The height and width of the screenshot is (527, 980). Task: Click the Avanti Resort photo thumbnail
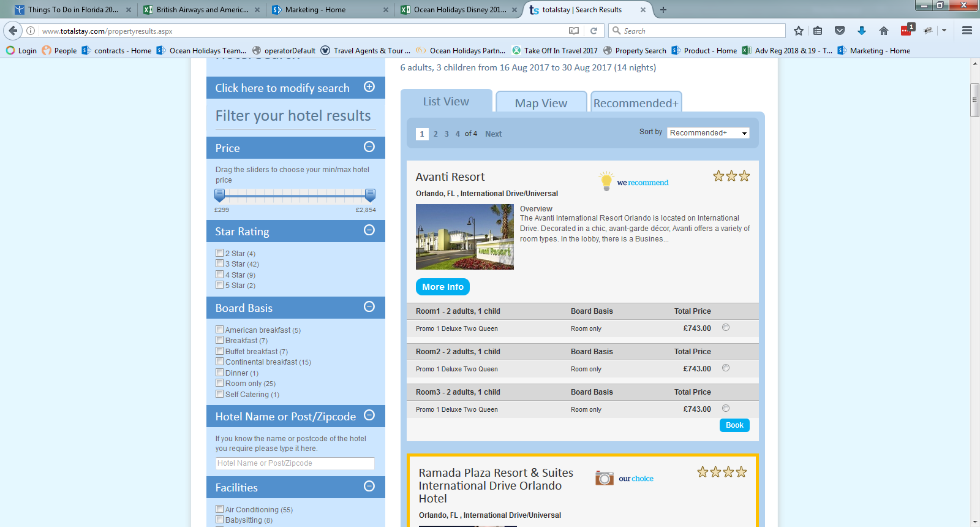point(465,237)
